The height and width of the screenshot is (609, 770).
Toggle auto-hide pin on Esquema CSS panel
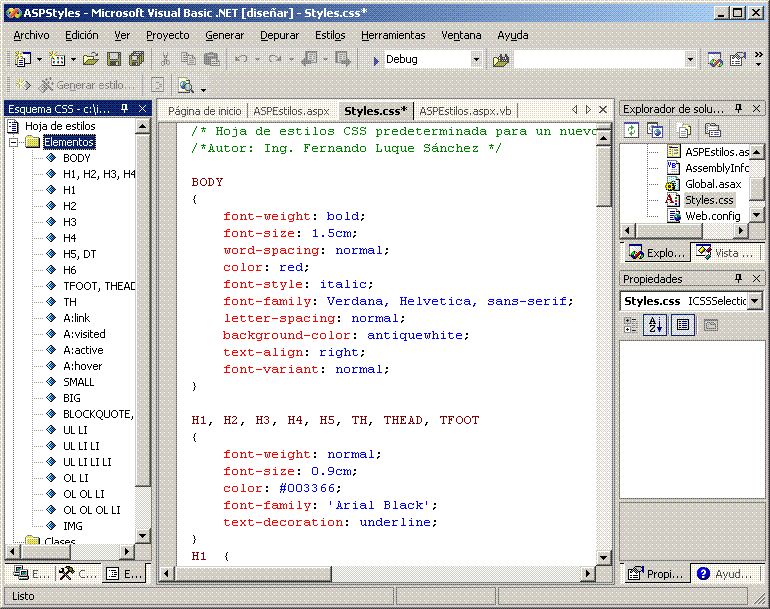125,109
